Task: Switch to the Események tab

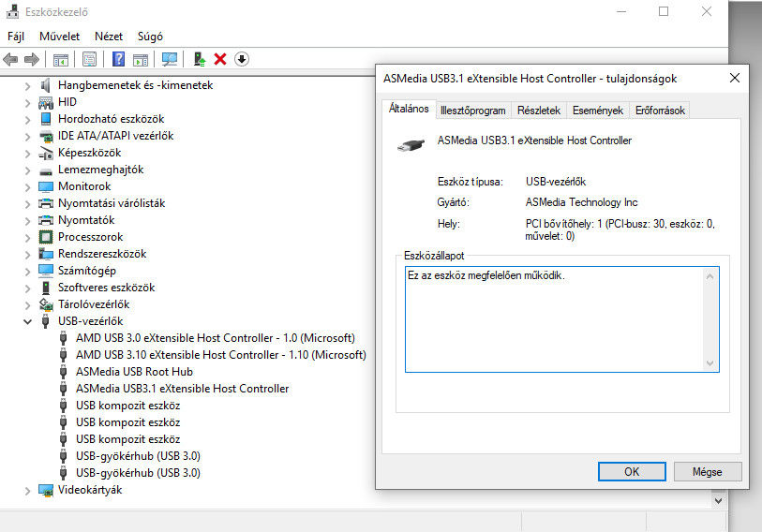Action: click(597, 111)
